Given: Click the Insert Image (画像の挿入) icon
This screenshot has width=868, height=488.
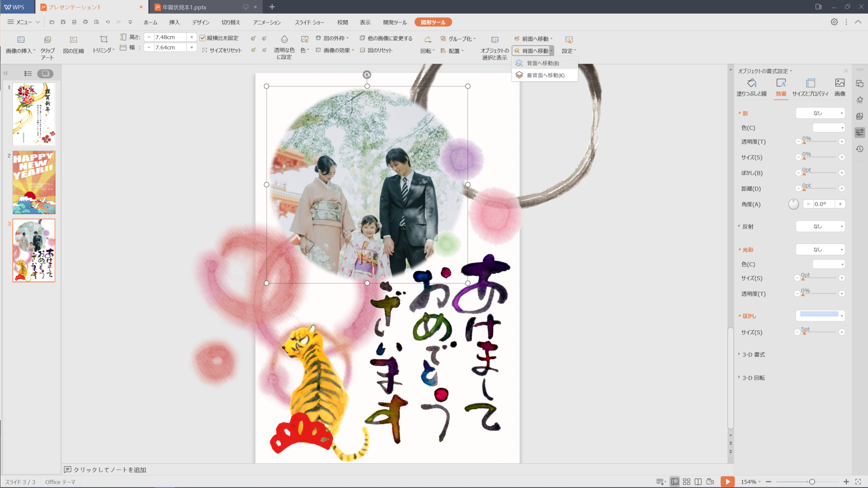Looking at the screenshot, I should click(21, 40).
